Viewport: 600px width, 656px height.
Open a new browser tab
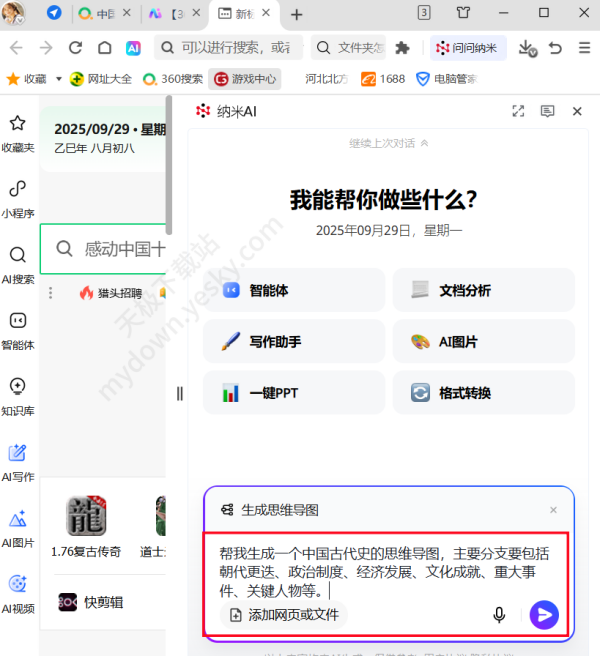point(296,14)
